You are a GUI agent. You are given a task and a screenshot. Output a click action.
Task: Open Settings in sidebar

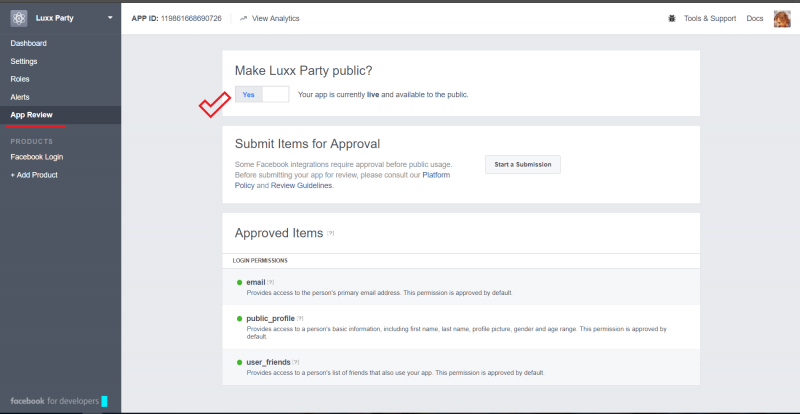(x=24, y=61)
